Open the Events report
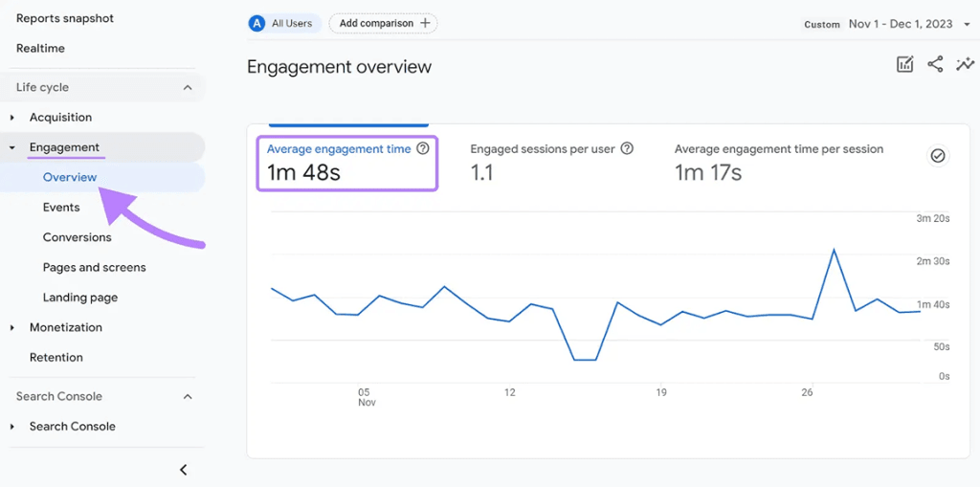Screen dimensions: 980x487 click(61, 208)
